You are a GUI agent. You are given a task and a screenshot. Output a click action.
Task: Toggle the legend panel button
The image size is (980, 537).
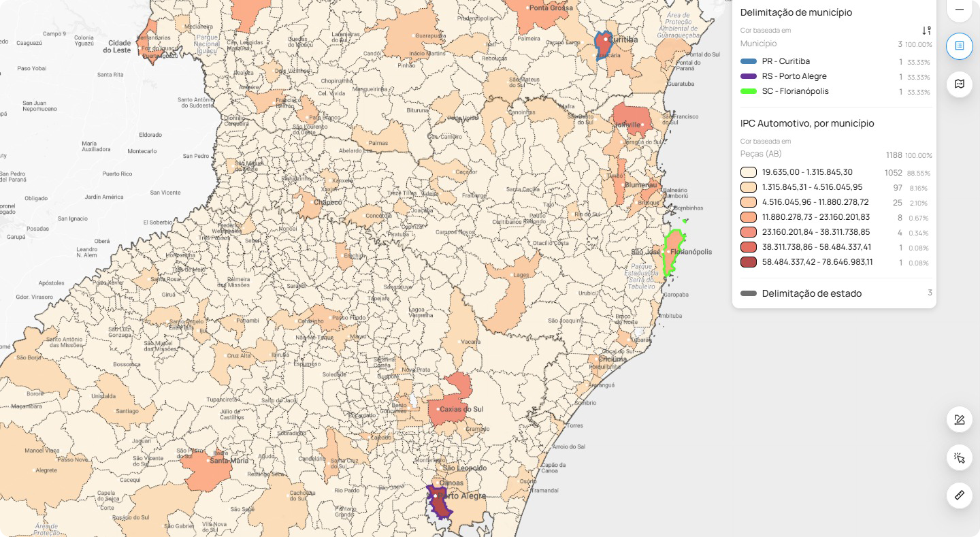(960, 46)
